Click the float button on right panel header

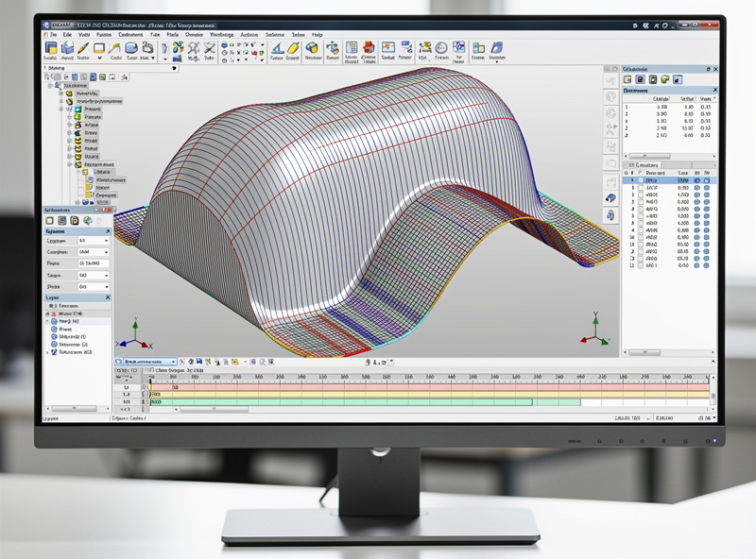tap(708, 69)
